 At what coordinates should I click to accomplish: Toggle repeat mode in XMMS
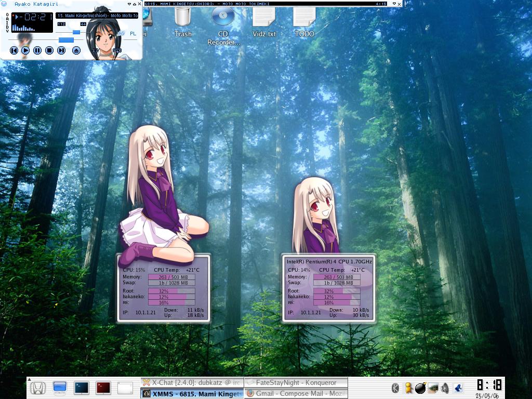[117, 50]
